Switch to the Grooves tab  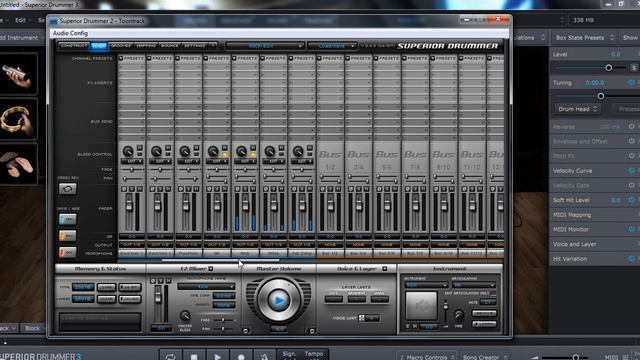coord(121,46)
